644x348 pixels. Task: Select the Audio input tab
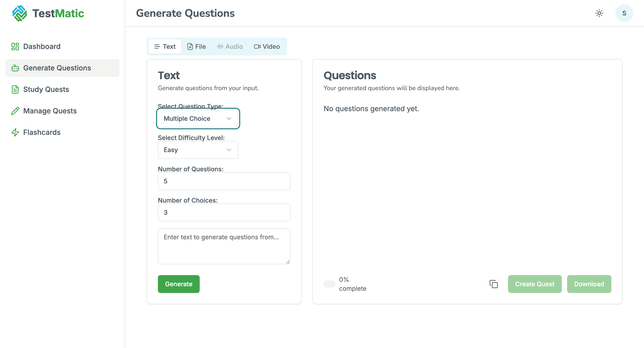230,47
